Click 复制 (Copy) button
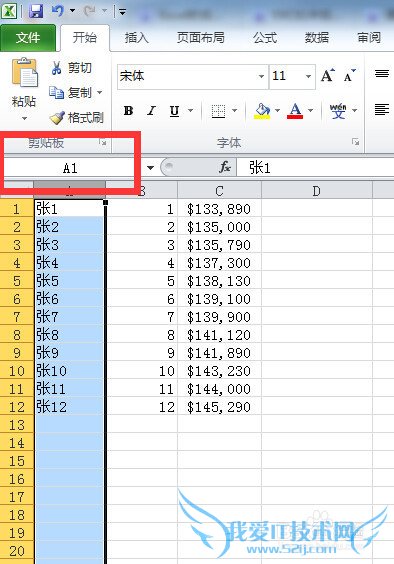Viewport: 394px width, 564px height. click(71, 92)
